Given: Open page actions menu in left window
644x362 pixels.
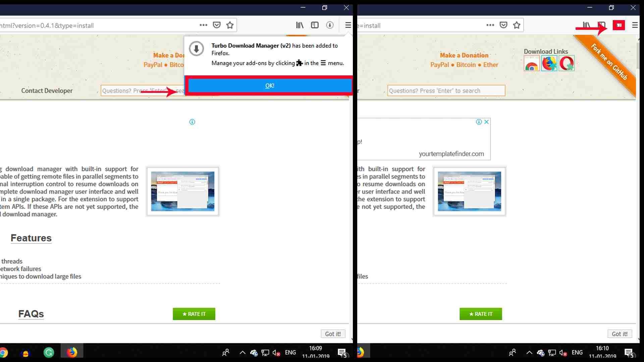Looking at the screenshot, I should 203,25.
